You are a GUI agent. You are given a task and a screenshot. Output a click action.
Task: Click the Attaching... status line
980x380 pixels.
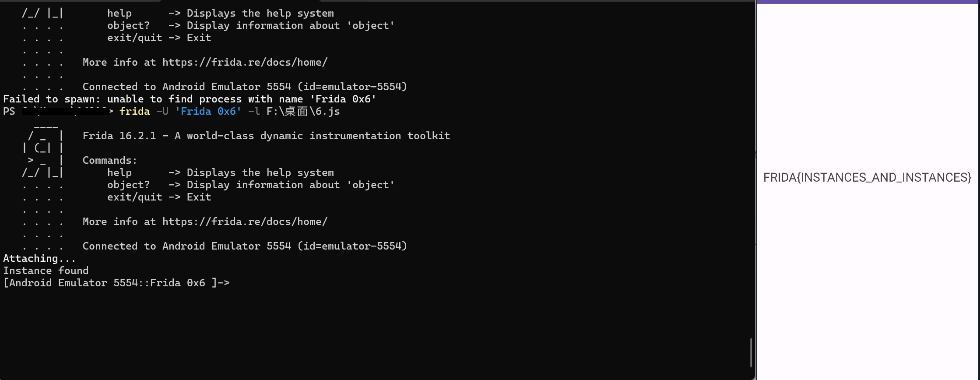click(39, 258)
